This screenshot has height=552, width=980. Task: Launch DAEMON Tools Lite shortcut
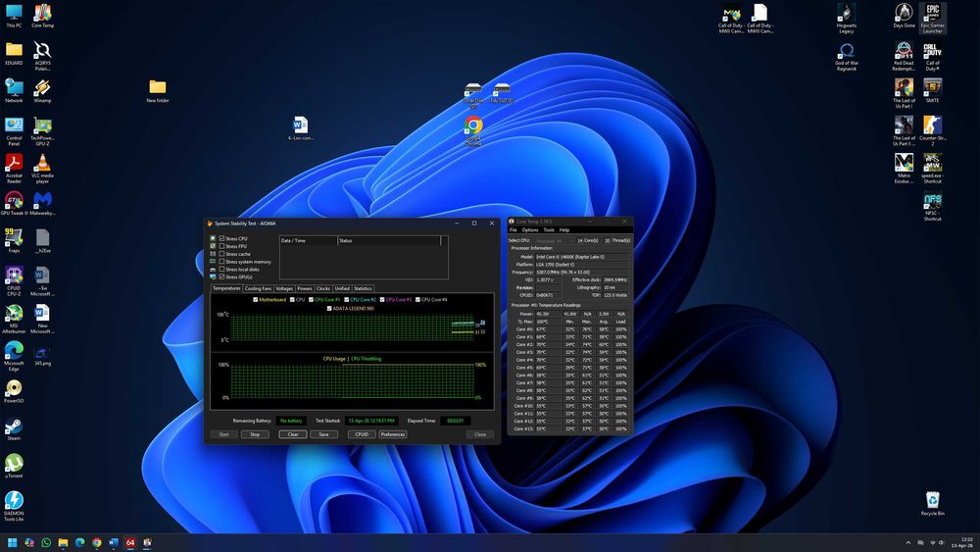pos(14,506)
